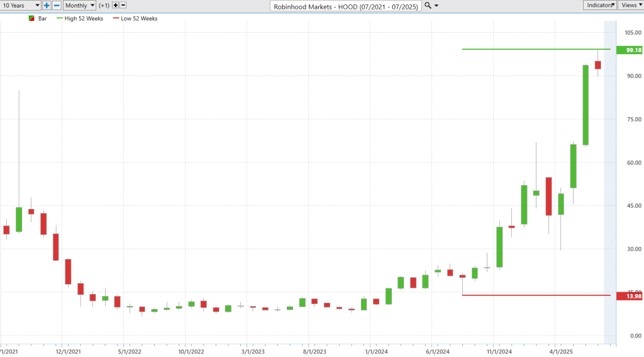Click the blue minus zoom-out icon

pos(57,5)
